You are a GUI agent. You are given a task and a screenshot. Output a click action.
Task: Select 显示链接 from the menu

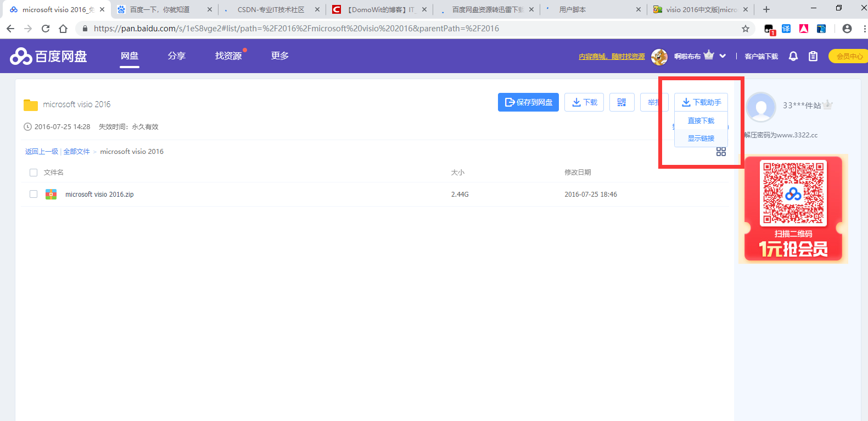pos(701,138)
